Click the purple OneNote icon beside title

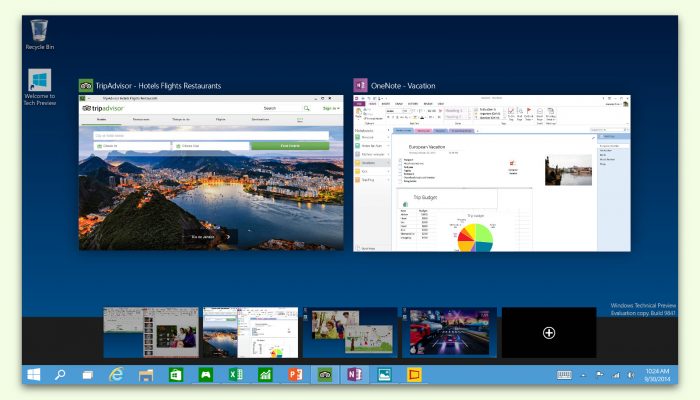click(x=360, y=85)
